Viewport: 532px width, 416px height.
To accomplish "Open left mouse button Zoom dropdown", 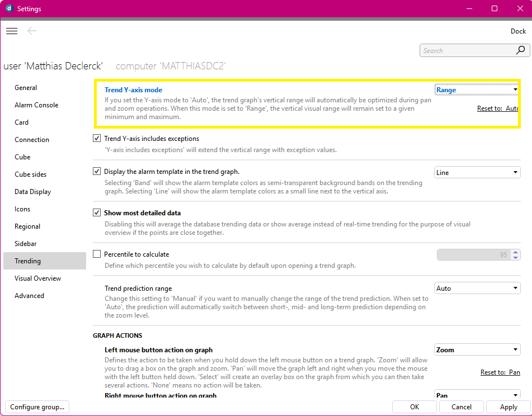I will click(477, 350).
